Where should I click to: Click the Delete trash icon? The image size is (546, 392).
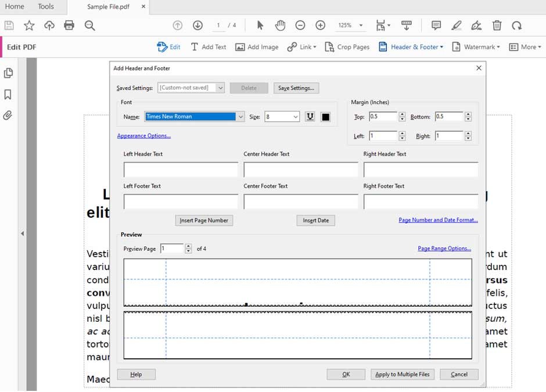coord(497,26)
